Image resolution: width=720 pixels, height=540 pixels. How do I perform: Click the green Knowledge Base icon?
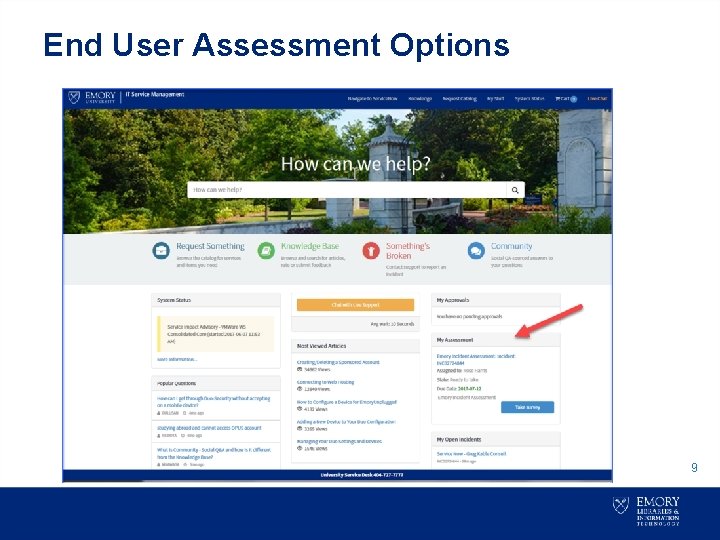[x=266, y=251]
